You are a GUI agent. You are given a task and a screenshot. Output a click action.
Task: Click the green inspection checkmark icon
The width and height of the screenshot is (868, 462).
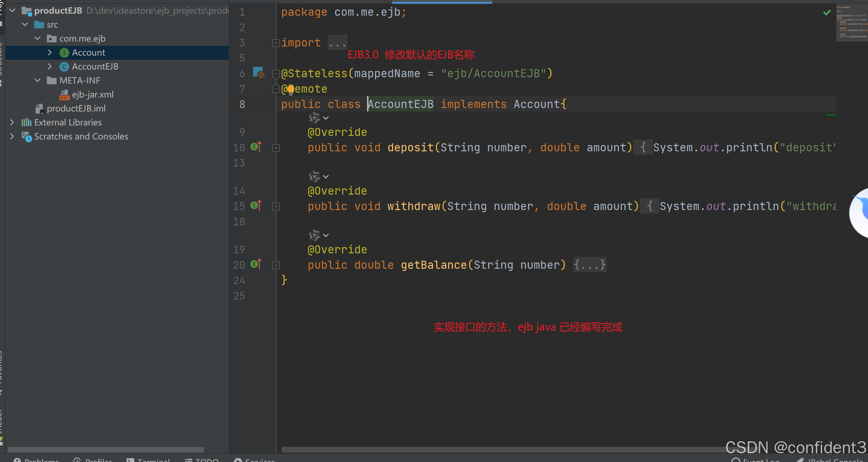point(827,13)
